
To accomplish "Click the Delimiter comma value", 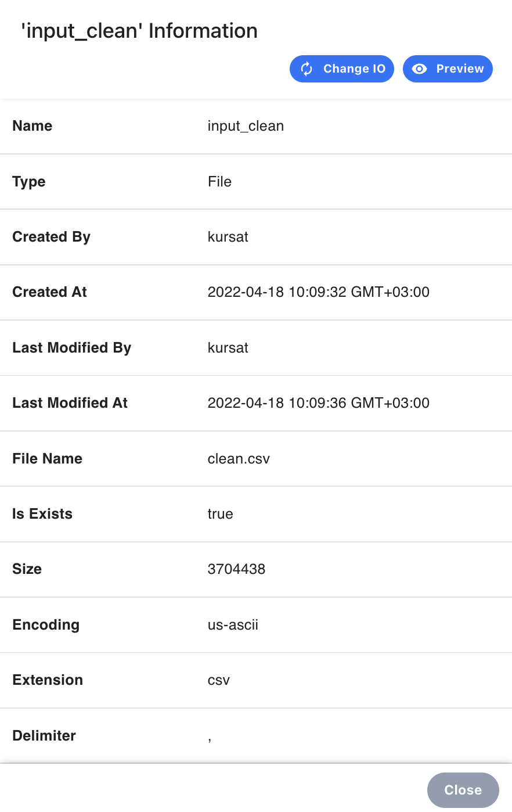I will 210,739.
